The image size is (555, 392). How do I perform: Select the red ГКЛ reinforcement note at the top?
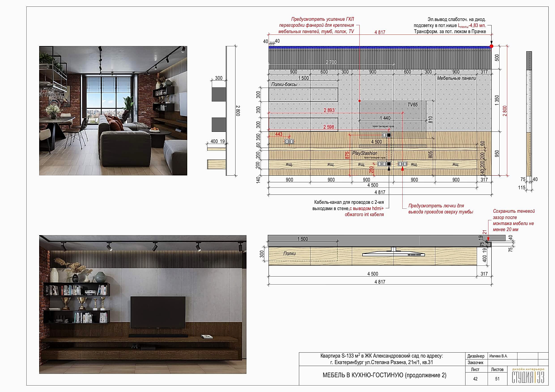[x=316, y=25]
